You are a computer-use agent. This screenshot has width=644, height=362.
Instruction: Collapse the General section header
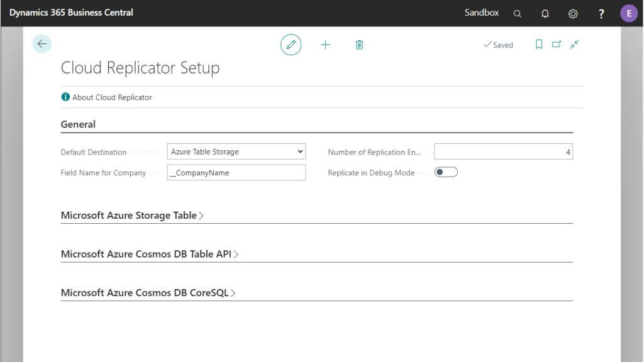78,124
